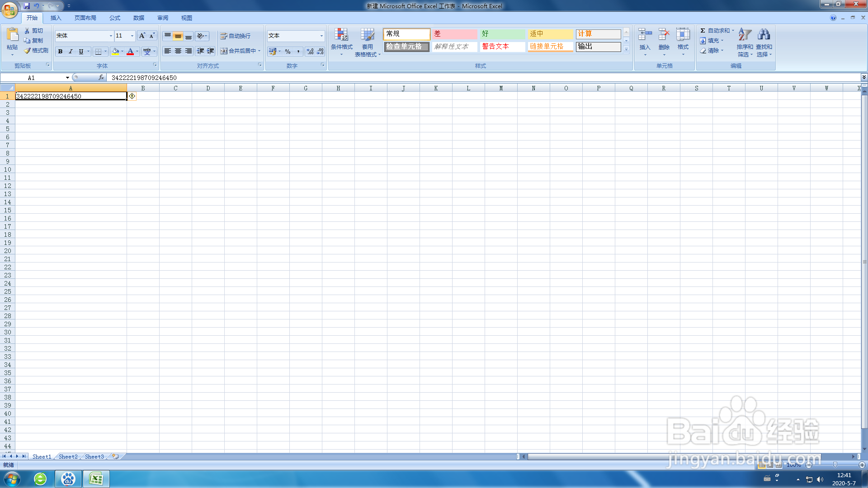Toggle Italic formatting button
The height and width of the screenshot is (488, 868).
[x=71, y=52]
